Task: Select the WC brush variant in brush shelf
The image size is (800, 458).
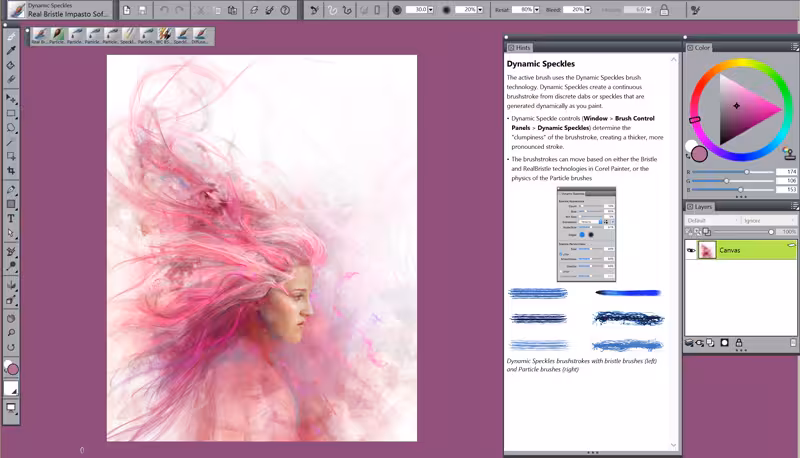Action: point(164,36)
